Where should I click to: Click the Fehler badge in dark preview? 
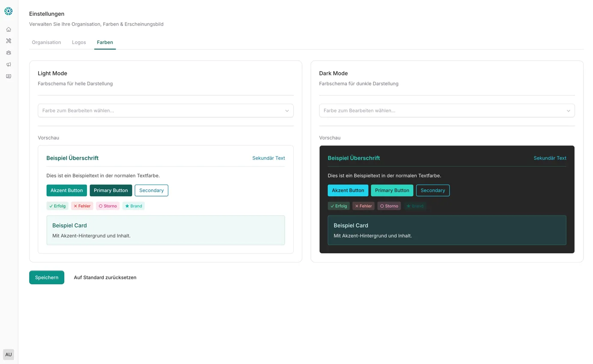tap(363, 206)
